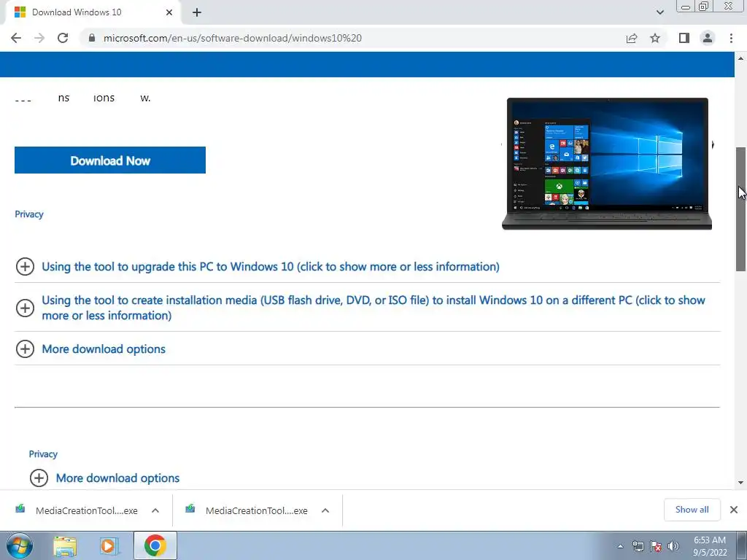
Task: Click the Windows 10 laptop image
Action: click(607, 163)
